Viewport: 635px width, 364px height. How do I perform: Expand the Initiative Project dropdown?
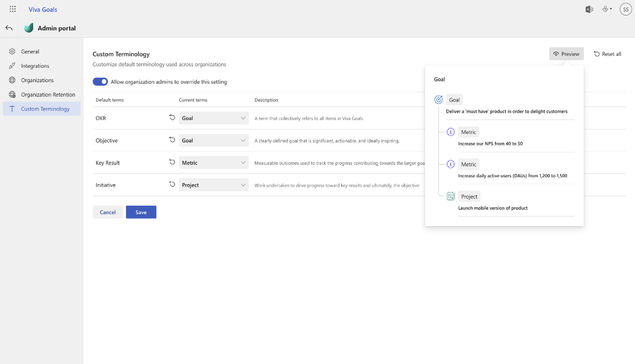(214, 185)
